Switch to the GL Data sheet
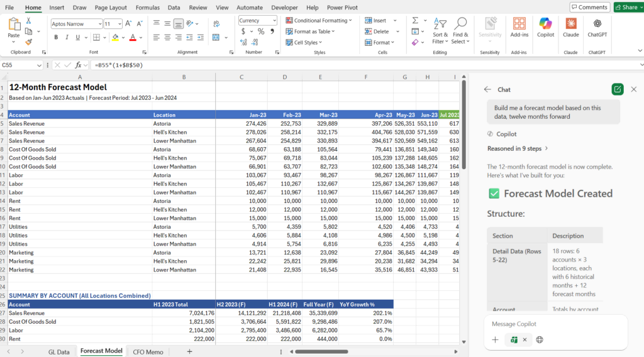The height and width of the screenshot is (357, 644). tap(58, 352)
